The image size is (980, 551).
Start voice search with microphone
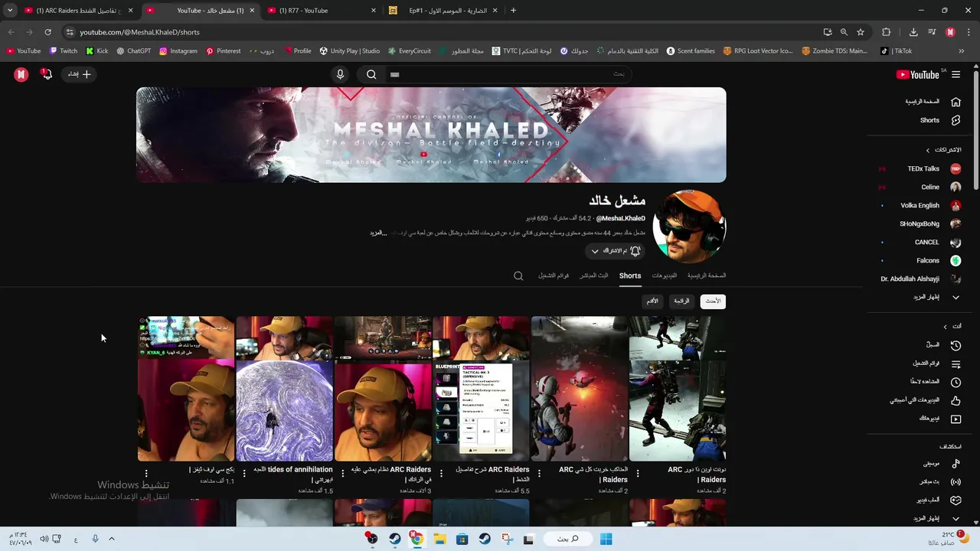[x=341, y=74]
